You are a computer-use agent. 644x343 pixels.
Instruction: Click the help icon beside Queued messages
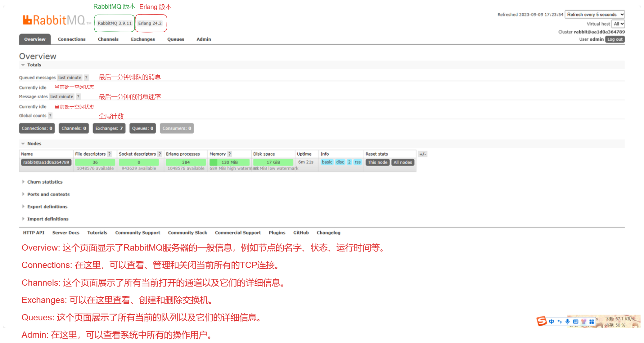coord(86,78)
